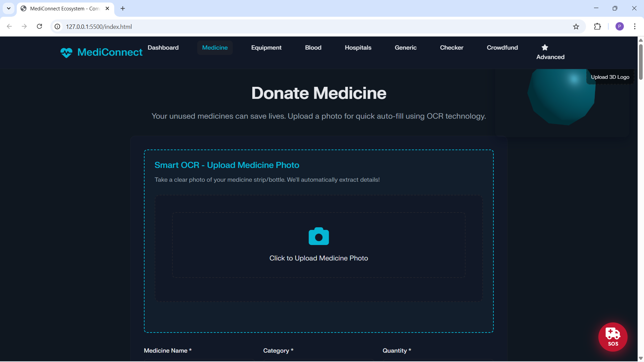
Task: Switch to the Blood section
Action: (313, 48)
